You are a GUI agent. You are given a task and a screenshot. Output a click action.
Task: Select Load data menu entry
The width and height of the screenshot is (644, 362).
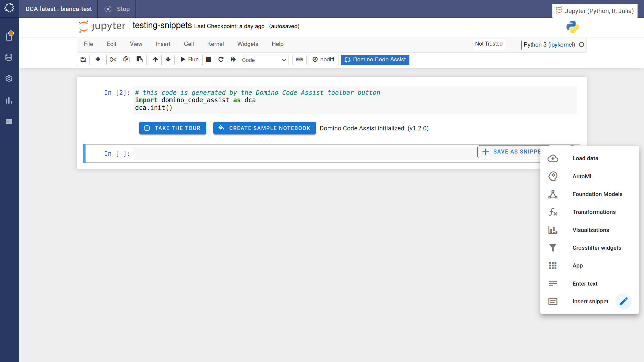pos(589,158)
